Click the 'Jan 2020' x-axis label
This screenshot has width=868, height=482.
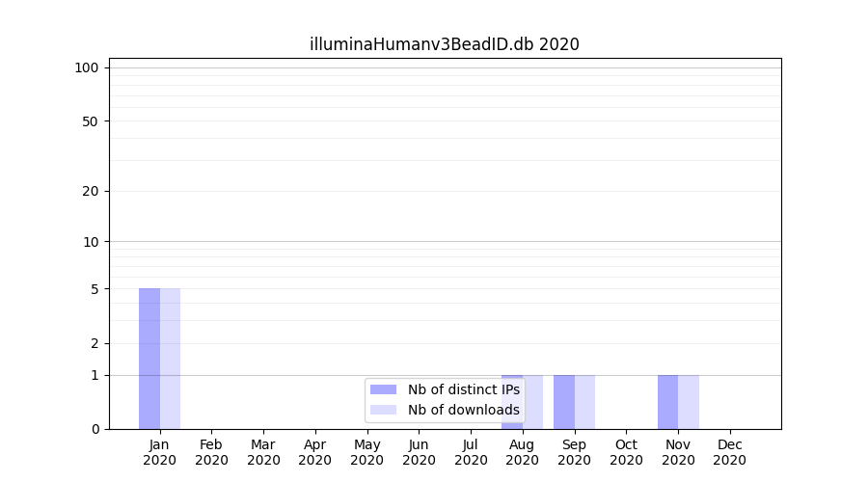click(x=160, y=452)
